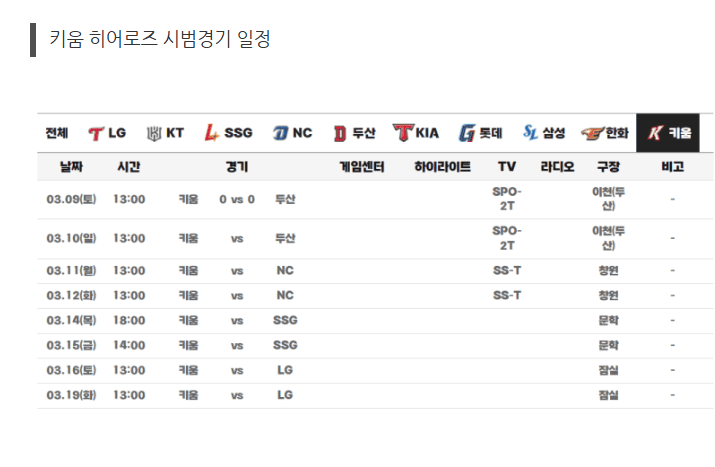Click the 18:00 time cell
Image resolution: width=715 pixels, height=467 pixels.
pyautogui.click(x=129, y=321)
